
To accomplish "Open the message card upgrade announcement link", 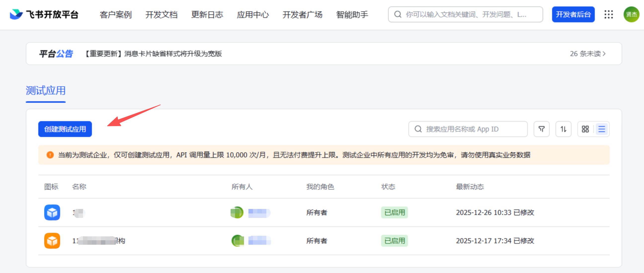I will pyautogui.click(x=153, y=54).
